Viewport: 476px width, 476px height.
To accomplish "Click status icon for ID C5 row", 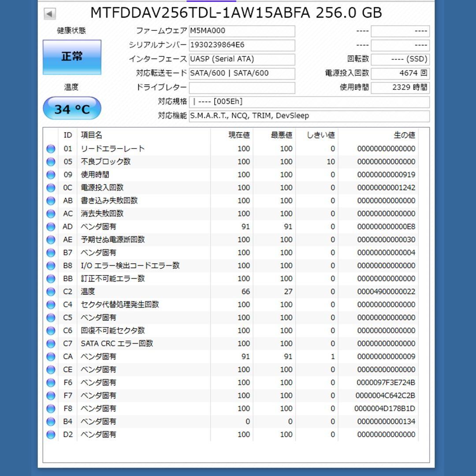I will point(51,318).
